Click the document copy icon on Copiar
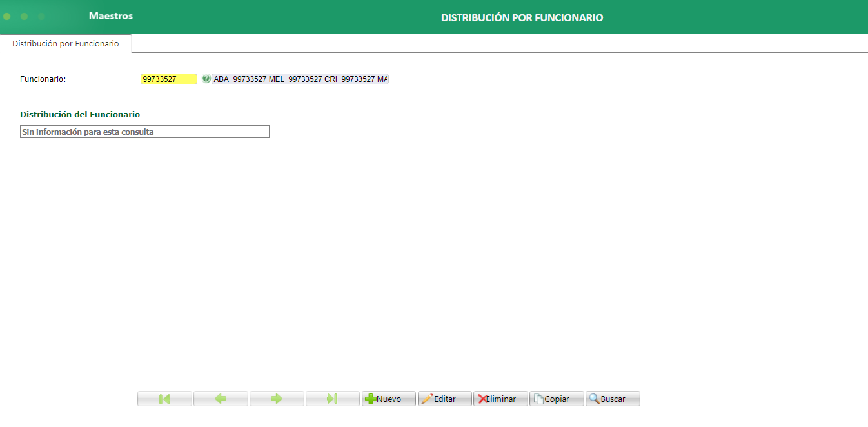 pos(538,398)
